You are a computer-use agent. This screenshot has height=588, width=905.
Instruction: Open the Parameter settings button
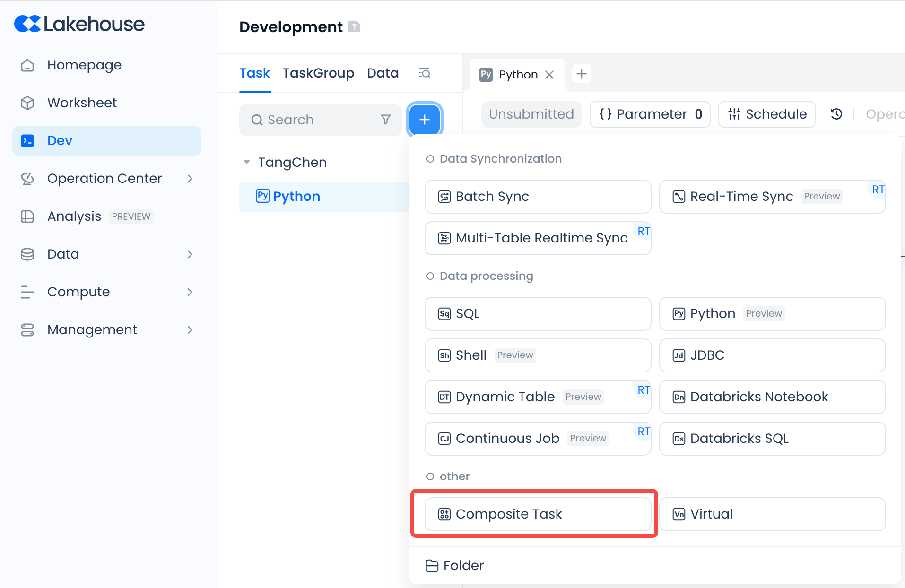650,114
